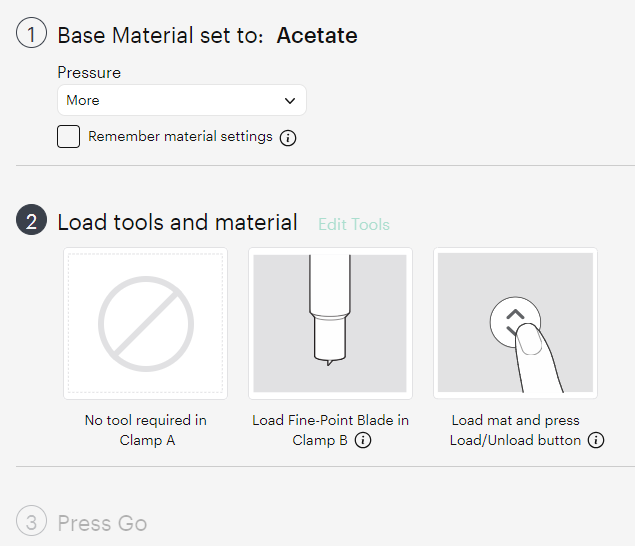This screenshot has height=546, width=635.
Task: Select the Press Go step heading
Action: click(102, 523)
